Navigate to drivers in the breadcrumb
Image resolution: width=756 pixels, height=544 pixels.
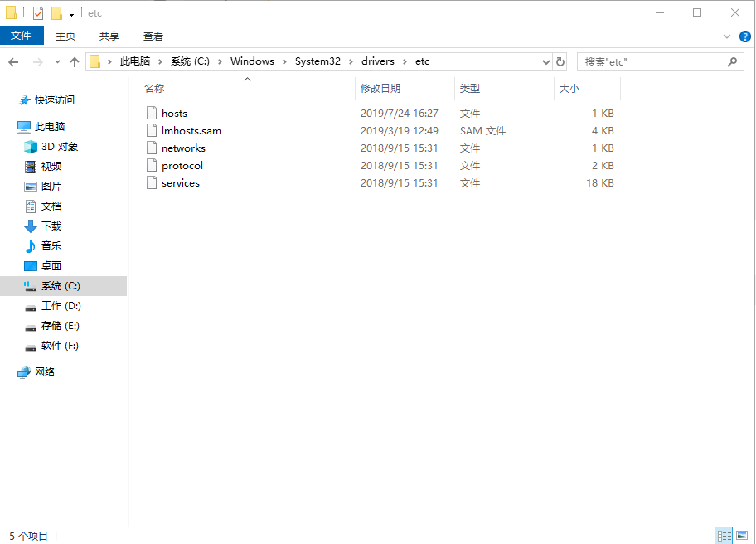point(377,61)
